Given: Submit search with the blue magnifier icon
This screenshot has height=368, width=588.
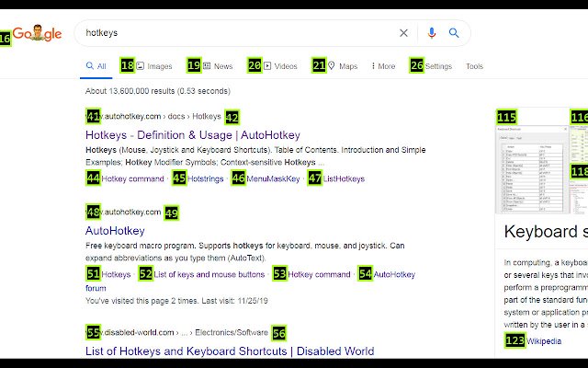Looking at the screenshot, I should pos(454,33).
